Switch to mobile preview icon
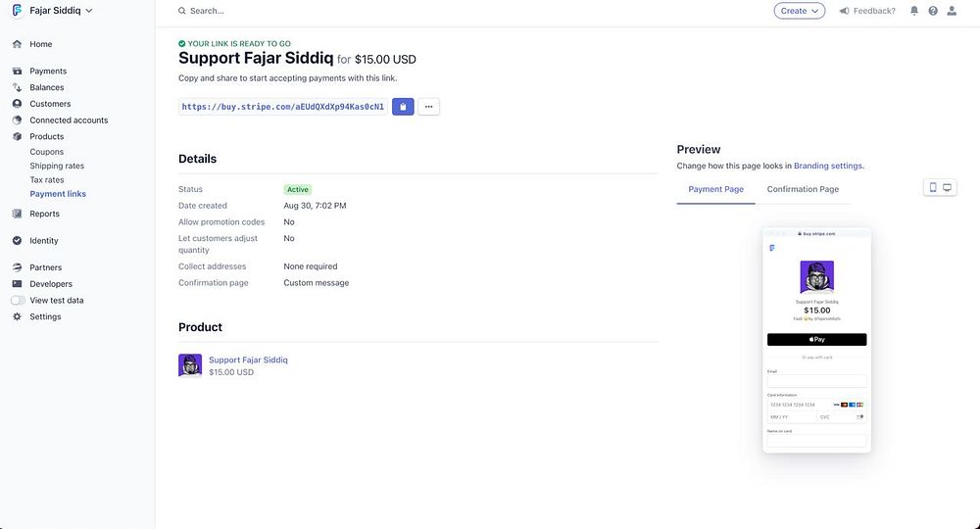 [933, 187]
